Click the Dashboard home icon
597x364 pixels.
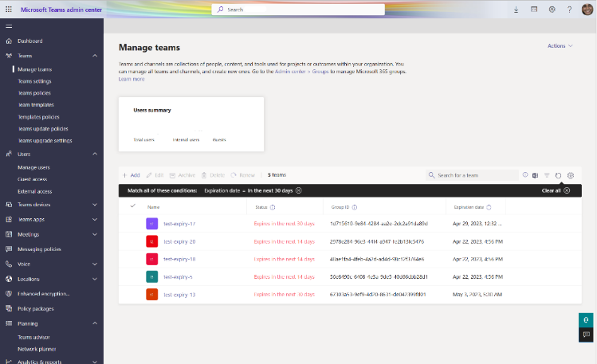click(9, 41)
